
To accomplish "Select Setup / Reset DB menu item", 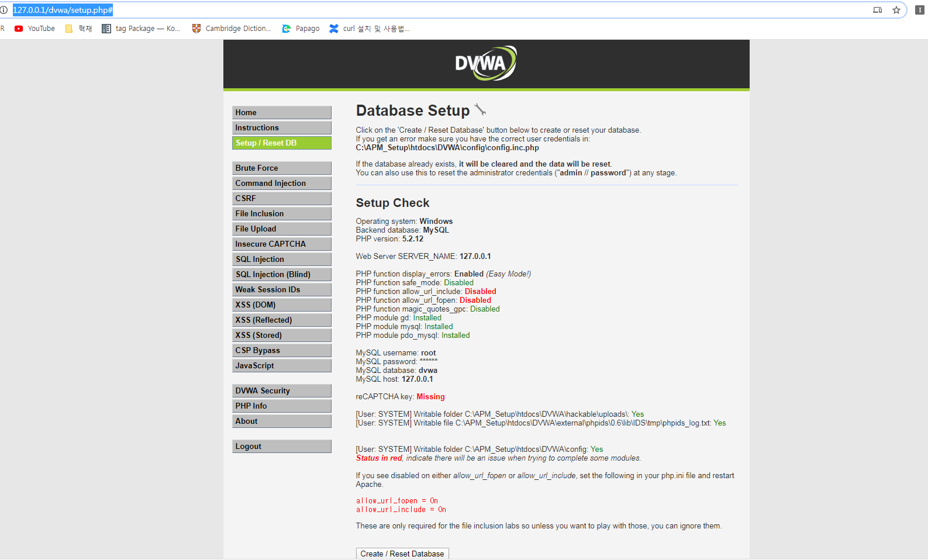I will (282, 143).
